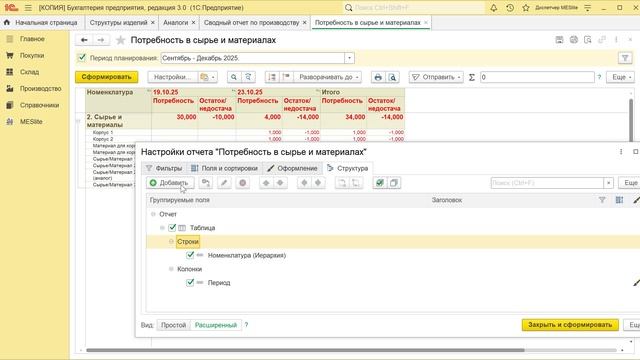Close Потребность в сырье и материалах tab
Image resolution: width=640 pixels, height=360 pixels.
tap(426, 23)
